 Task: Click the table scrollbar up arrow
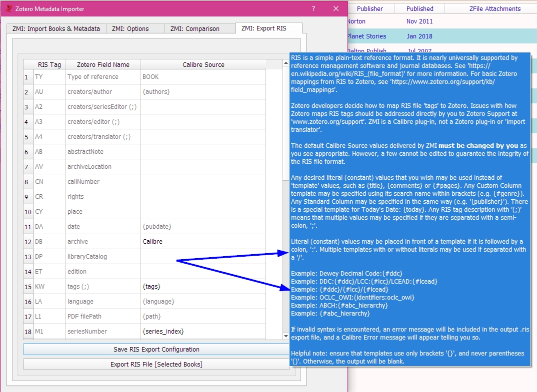coord(286,63)
